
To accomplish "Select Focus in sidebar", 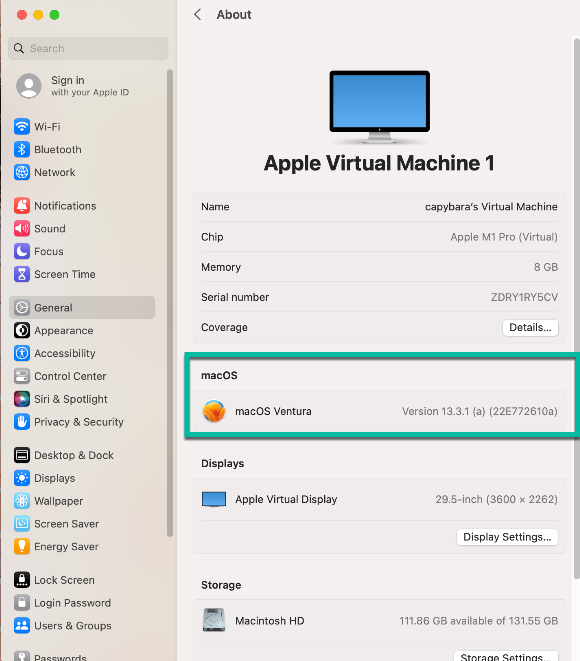I will tap(49, 251).
